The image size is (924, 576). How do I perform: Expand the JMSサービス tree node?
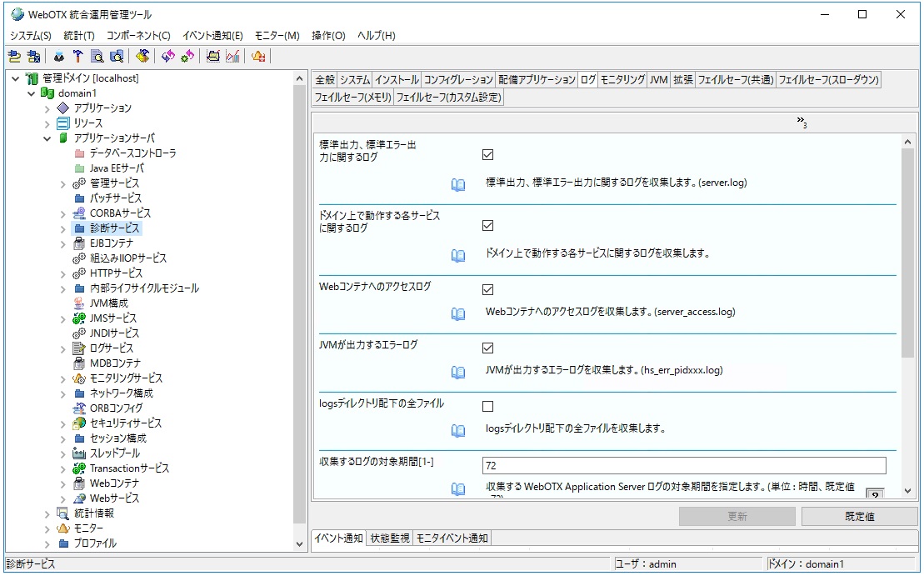pos(62,318)
